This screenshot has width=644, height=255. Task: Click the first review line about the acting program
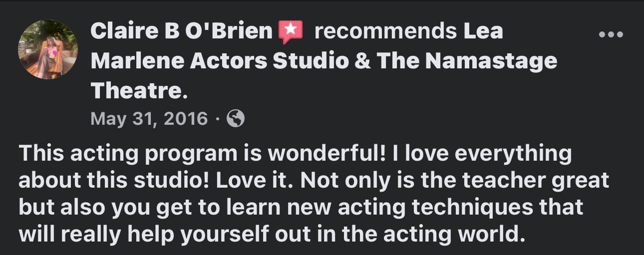[295, 154]
